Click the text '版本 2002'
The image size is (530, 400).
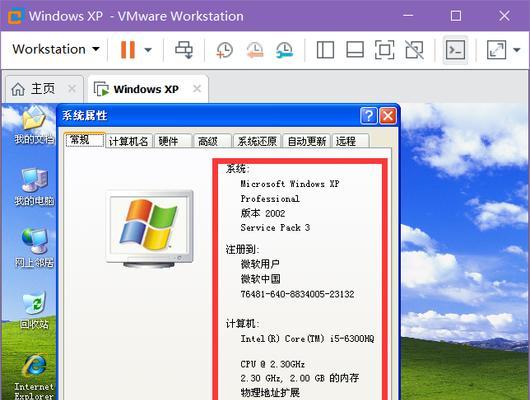[x=263, y=213]
